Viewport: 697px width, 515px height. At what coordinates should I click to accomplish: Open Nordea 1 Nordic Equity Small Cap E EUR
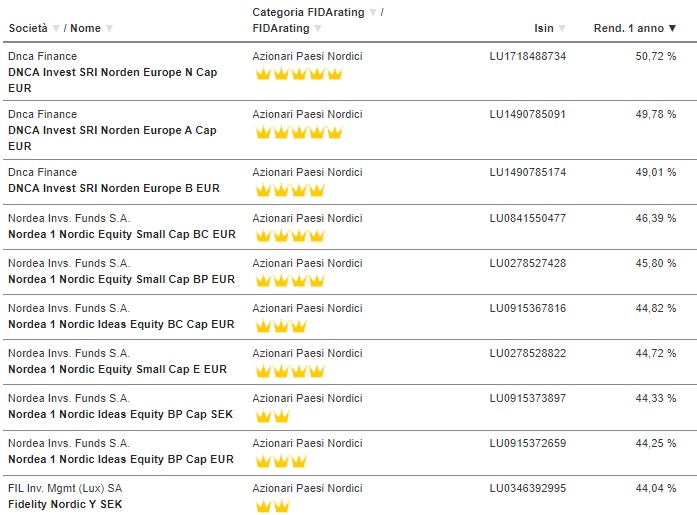[x=117, y=369]
